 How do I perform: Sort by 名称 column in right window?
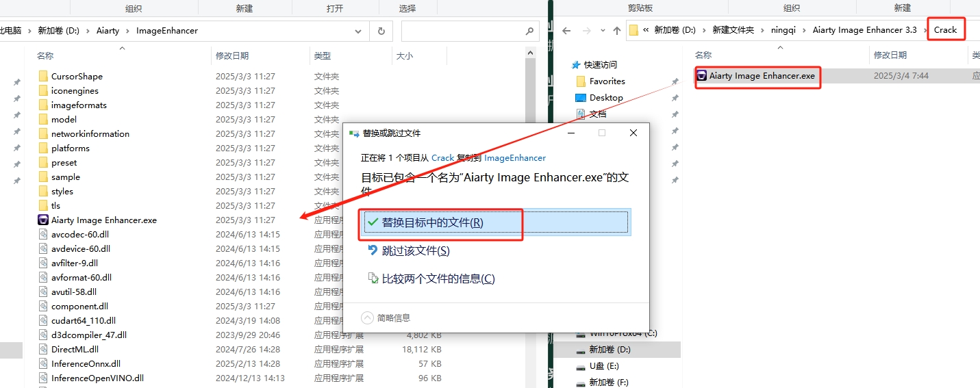(703, 55)
